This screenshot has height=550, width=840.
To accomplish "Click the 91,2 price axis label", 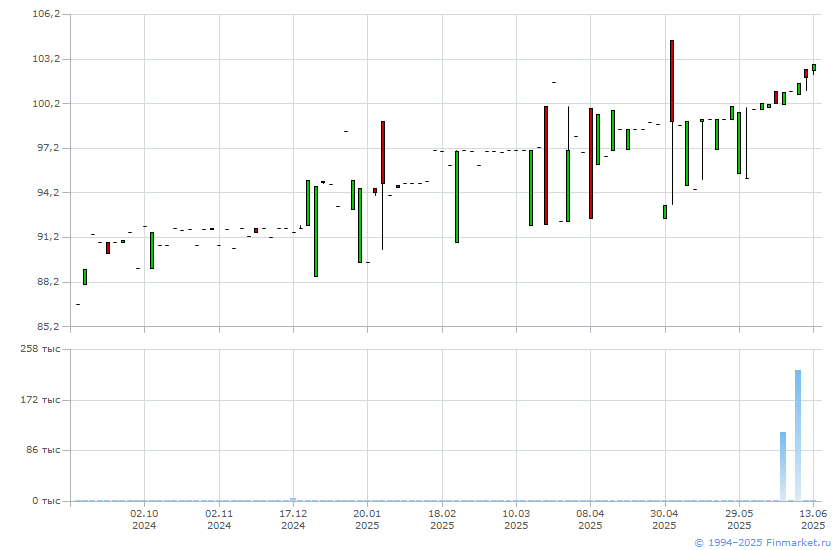I will (x=49, y=237).
